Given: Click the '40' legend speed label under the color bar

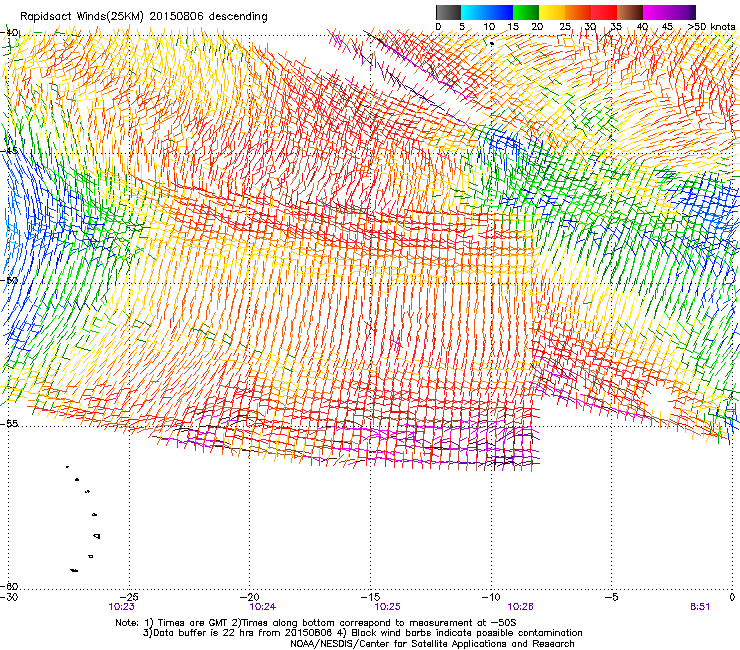Looking at the screenshot, I should pos(642,27).
